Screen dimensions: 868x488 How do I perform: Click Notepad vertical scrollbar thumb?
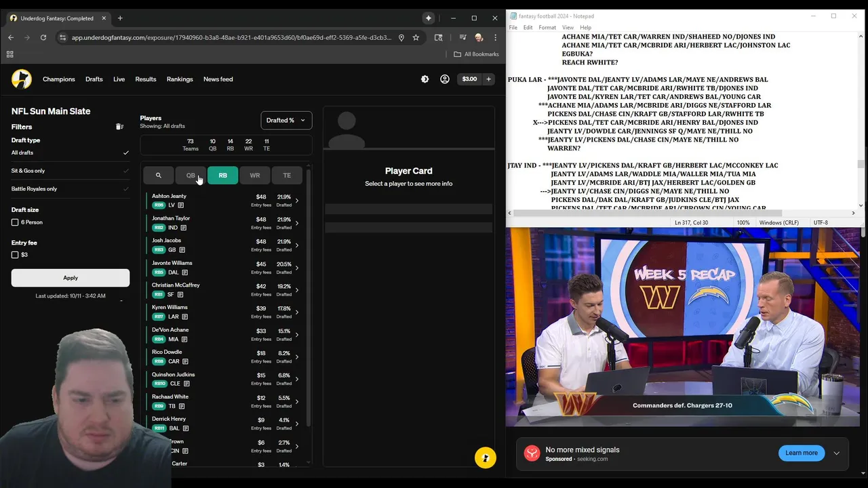coord(861,164)
